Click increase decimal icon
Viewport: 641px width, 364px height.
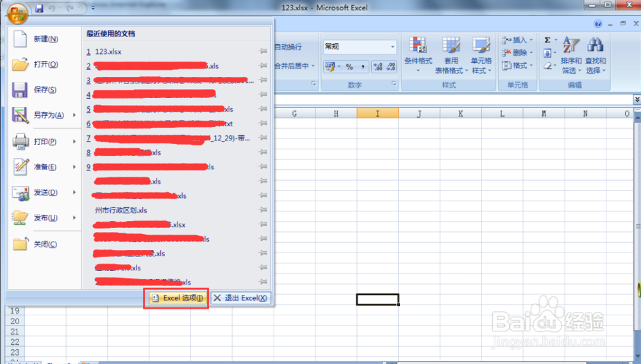tap(378, 67)
